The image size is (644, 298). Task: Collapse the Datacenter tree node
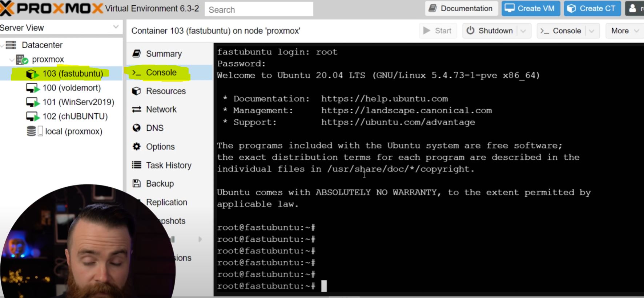[3, 45]
